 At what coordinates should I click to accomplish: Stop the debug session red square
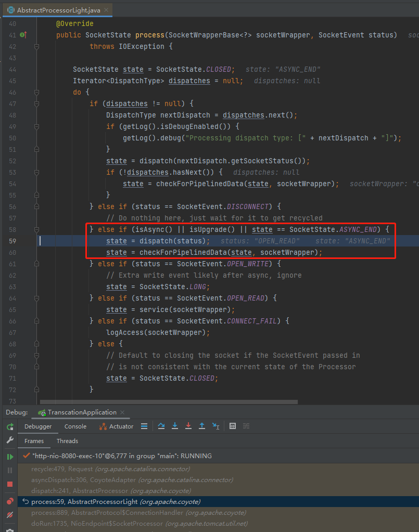(10, 484)
